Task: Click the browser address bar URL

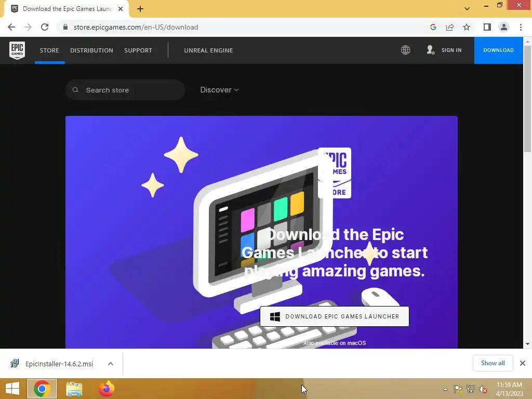Action: coord(136,27)
